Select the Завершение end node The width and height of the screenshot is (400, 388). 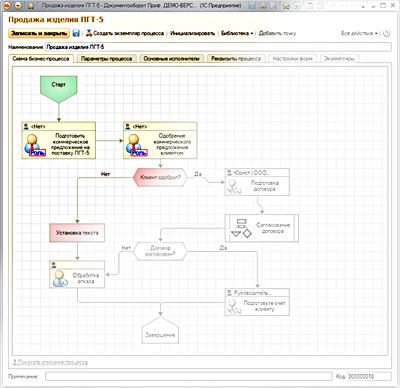click(x=160, y=330)
